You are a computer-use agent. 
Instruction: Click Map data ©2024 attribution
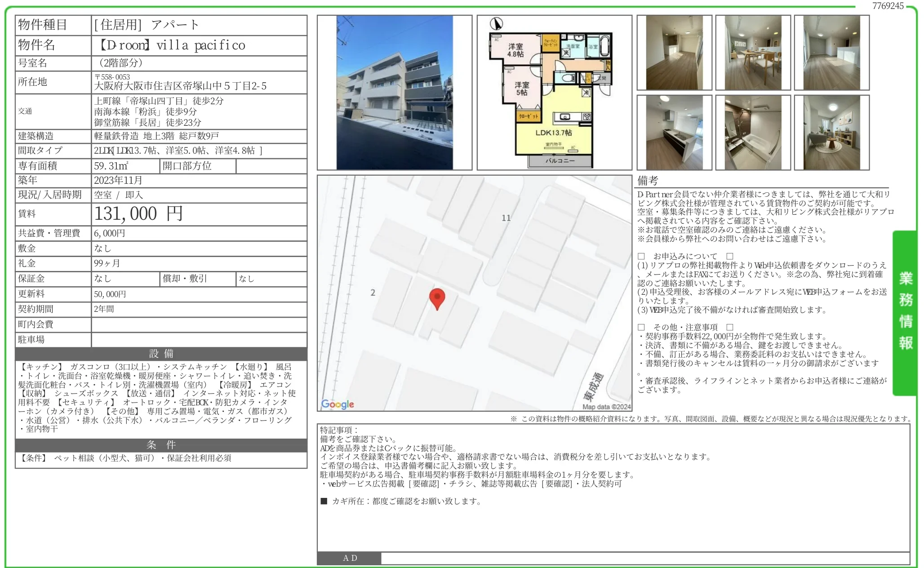click(x=606, y=407)
